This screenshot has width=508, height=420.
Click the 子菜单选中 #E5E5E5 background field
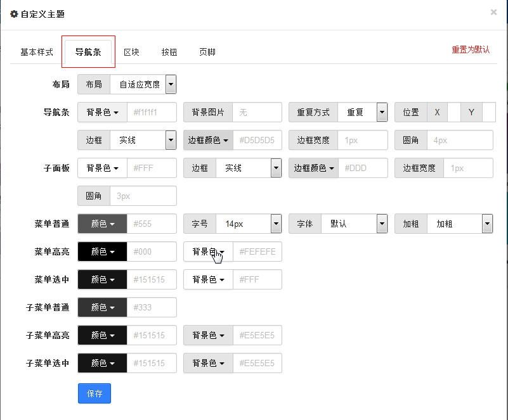(x=257, y=363)
